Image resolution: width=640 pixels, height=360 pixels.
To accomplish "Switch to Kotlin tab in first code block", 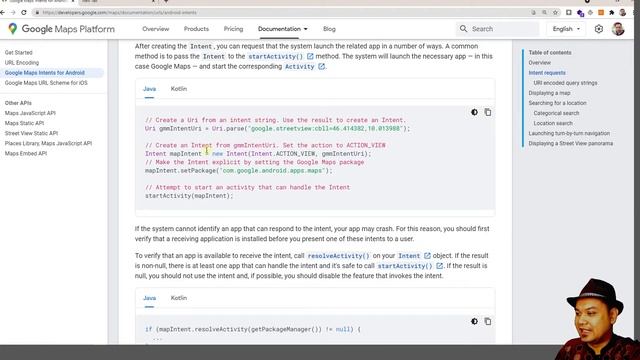I will click(179, 89).
